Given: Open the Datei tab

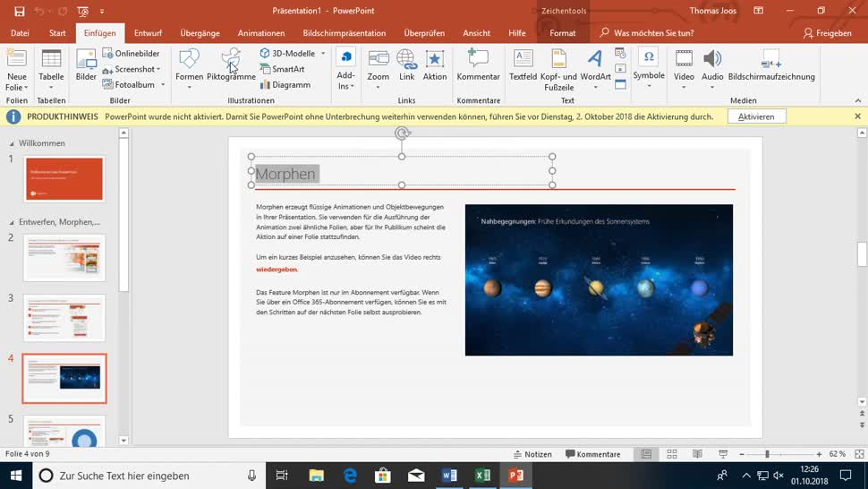Looking at the screenshot, I should click(x=20, y=33).
